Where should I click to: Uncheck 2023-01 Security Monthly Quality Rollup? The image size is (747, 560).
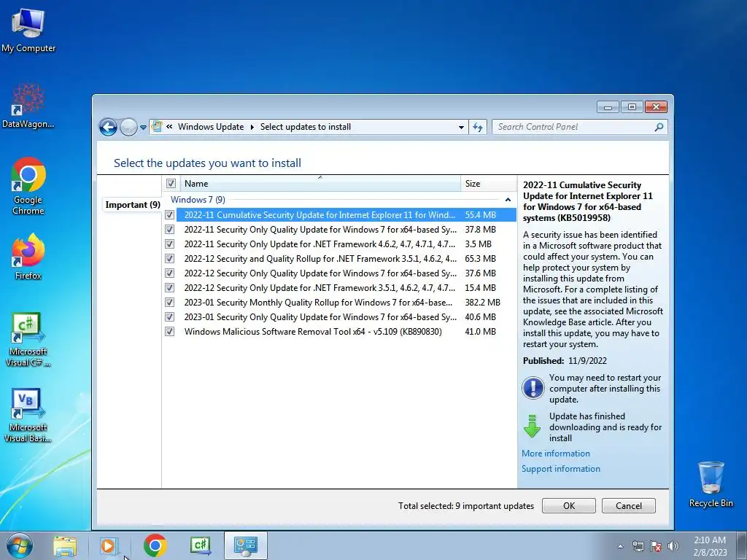pos(169,303)
